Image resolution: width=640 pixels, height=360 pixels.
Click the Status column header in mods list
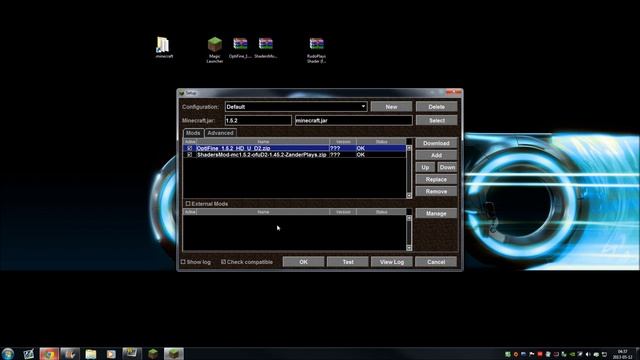pyautogui.click(x=381, y=142)
